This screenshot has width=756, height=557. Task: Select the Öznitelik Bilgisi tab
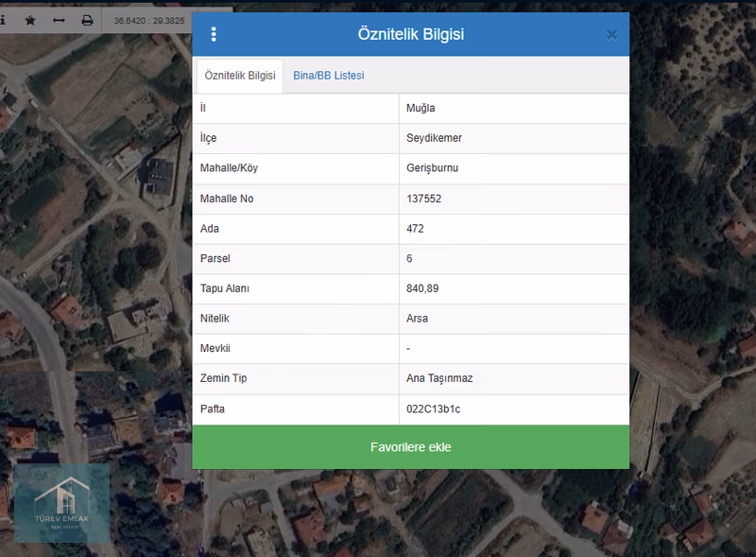[x=240, y=76]
